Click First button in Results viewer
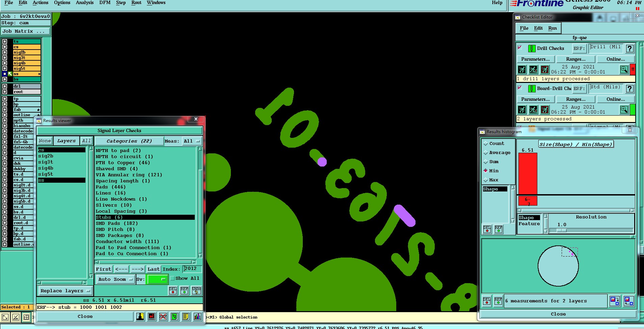644x329 pixels. (103, 269)
